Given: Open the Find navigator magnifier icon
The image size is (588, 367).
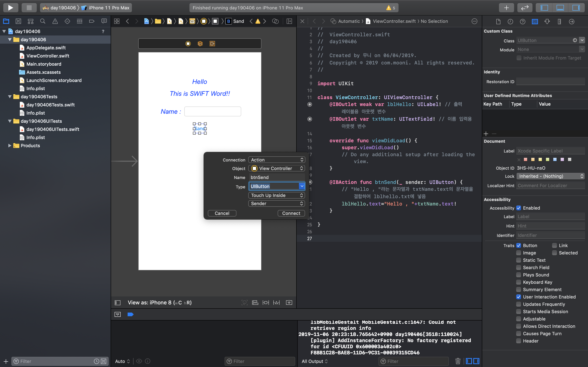Looking at the screenshot, I should coord(43,21).
